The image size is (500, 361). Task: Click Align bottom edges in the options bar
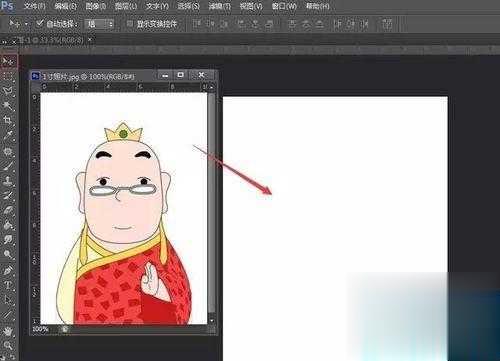tap(224, 23)
